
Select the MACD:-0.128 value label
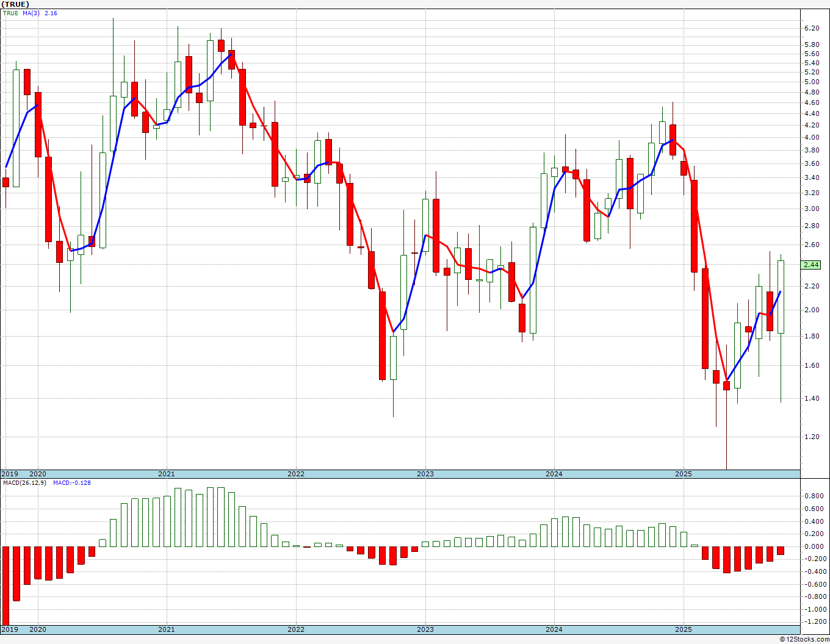click(x=72, y=483)
